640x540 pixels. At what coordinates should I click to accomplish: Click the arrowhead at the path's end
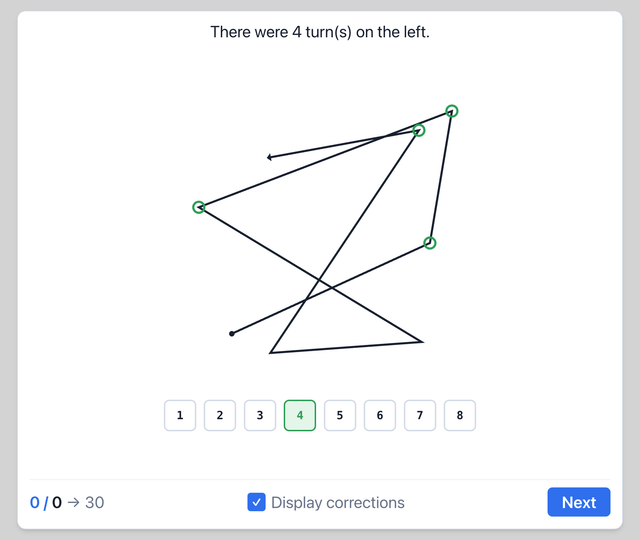coord(269,157)
